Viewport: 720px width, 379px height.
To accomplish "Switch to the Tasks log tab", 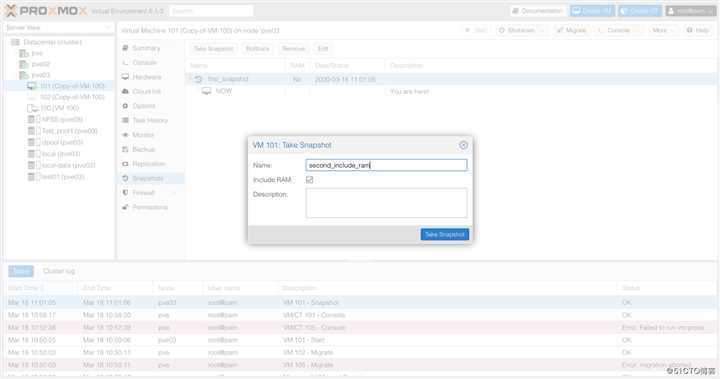I will coord(21,271).
